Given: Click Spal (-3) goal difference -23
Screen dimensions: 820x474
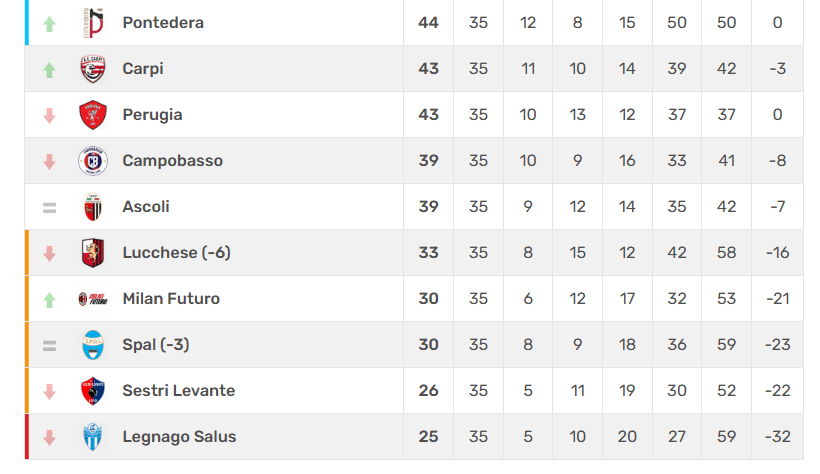Looking at the screenshot, I should point(778,345).
